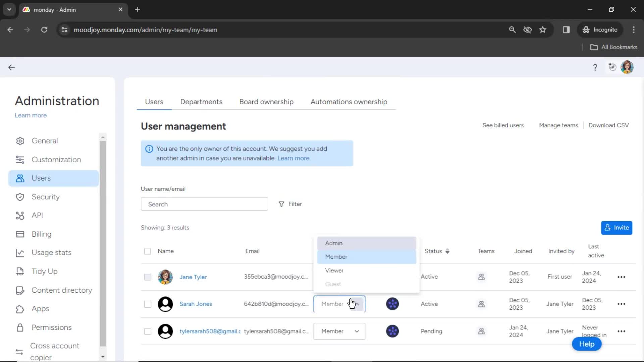Open Security shield icon
This screenshot has width=644, height=362.
coord(20,197)
